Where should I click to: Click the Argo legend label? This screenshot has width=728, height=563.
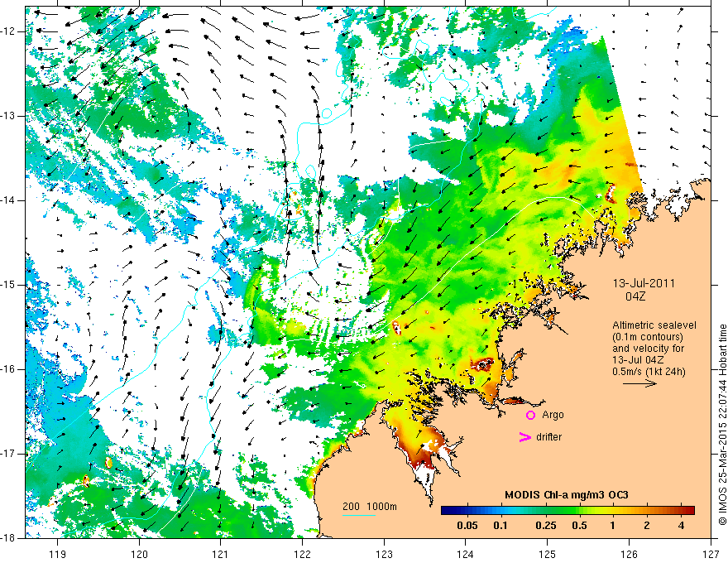[553, 415]
